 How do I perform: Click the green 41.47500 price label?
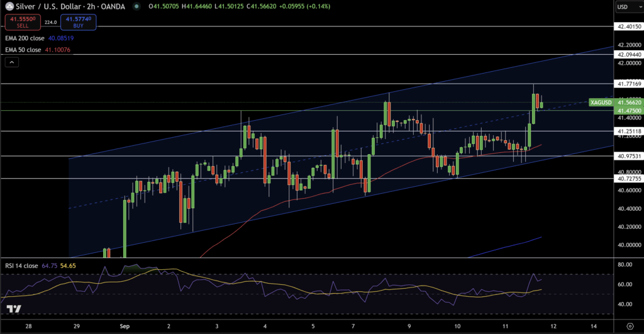(x=629, y=110)
